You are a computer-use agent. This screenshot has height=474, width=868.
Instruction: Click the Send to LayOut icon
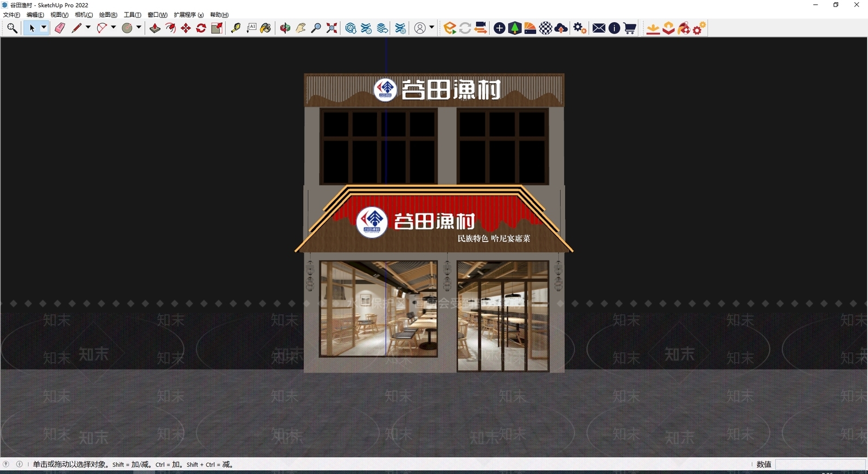click(x=382, y=28)
